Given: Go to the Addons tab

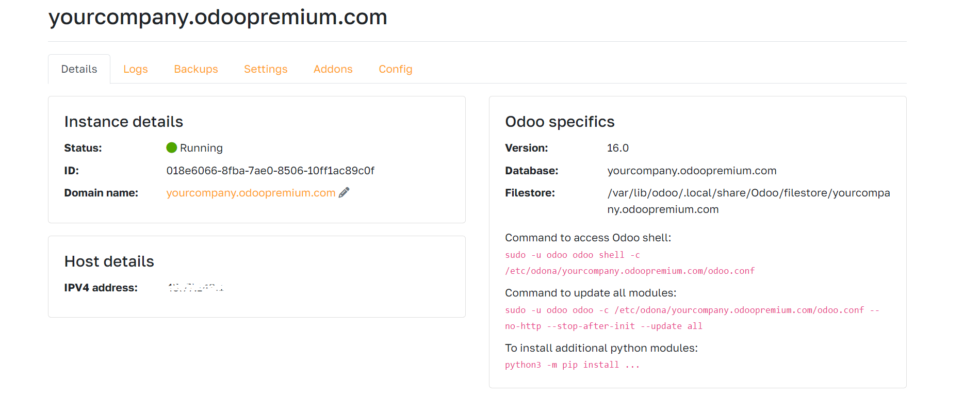Looking at the screenshot, I should (x=333, y=69).
